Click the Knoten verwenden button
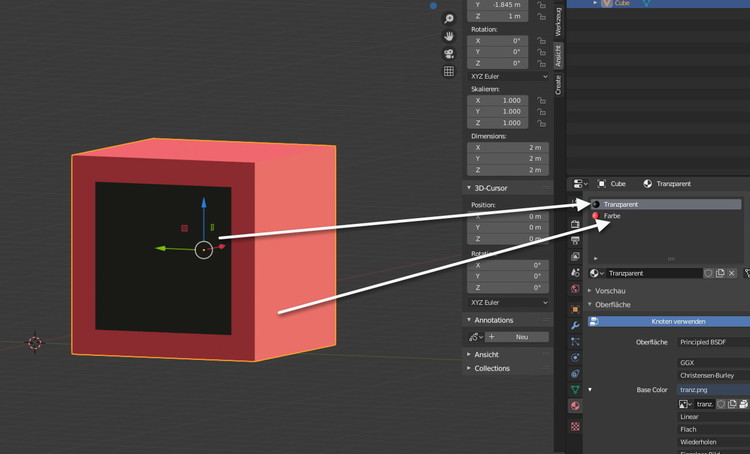The height and width of the screenshot is (454, 750). (x=669, y=321)
